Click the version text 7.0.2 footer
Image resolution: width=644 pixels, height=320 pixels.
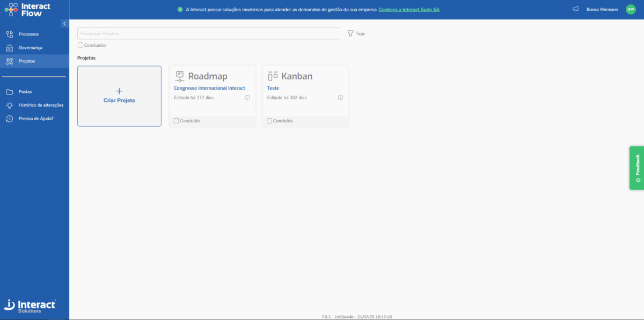coord(356,317)
